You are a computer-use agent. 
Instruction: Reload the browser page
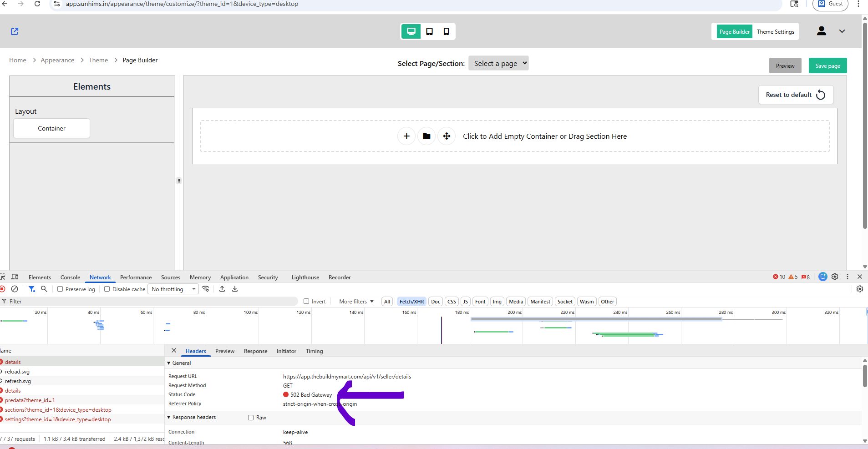pos(37,4)
